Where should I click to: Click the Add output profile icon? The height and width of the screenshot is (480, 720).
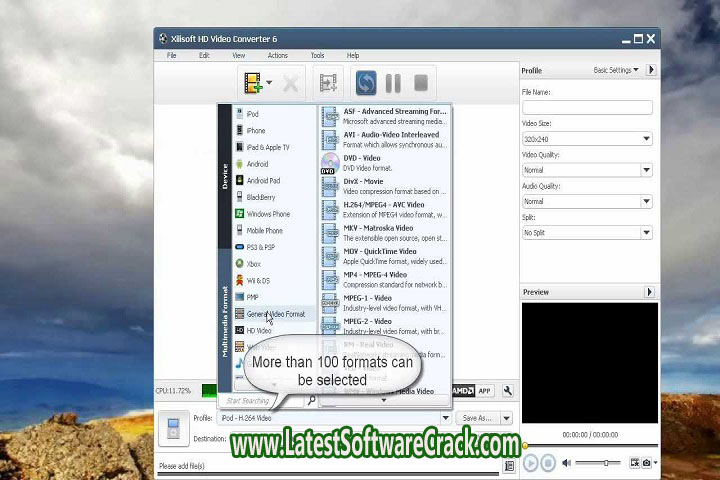(x=327, y=83)
